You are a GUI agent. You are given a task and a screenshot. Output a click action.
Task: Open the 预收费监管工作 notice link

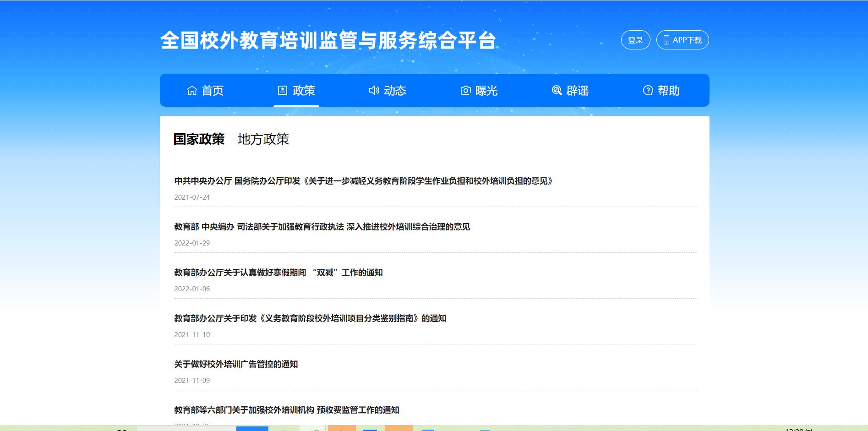tap(286, 410)
